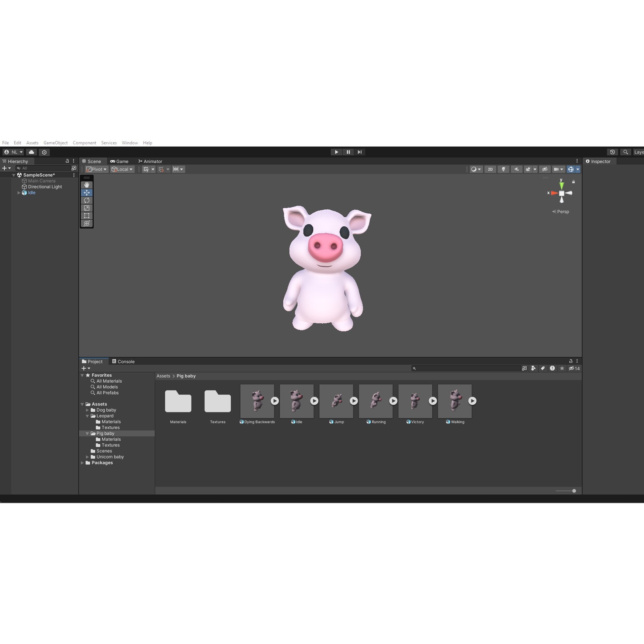Open the Local handle orientation dropdown

click(122, 169)
